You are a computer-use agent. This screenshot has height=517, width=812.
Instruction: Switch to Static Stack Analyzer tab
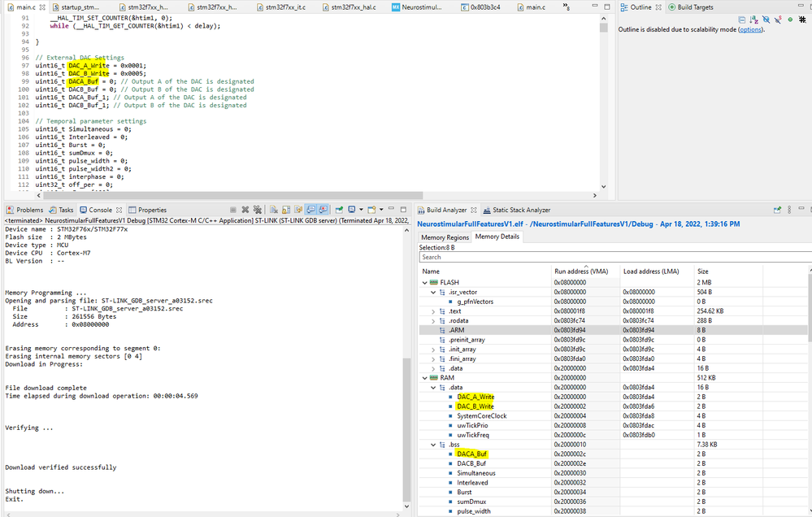point(517,210)
